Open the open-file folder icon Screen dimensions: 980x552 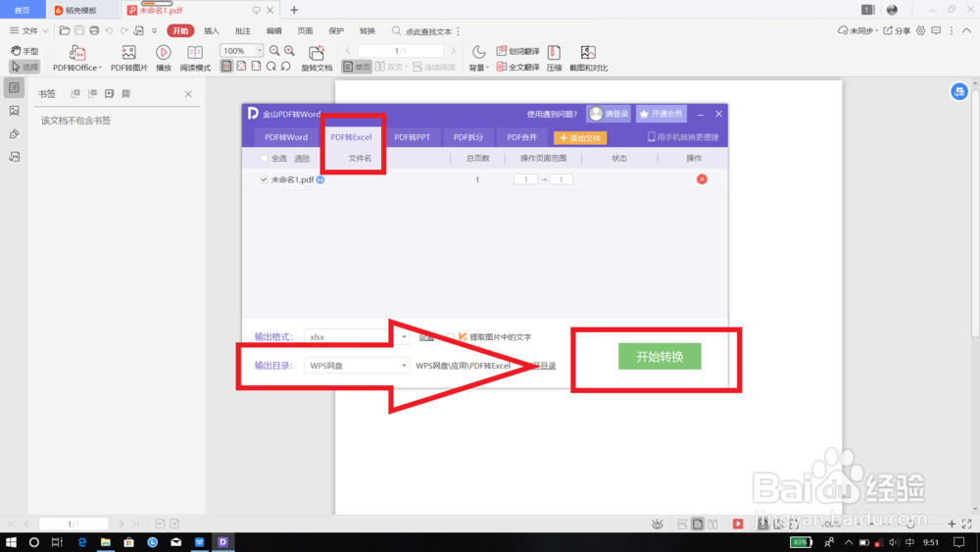(x=65, y=30)
